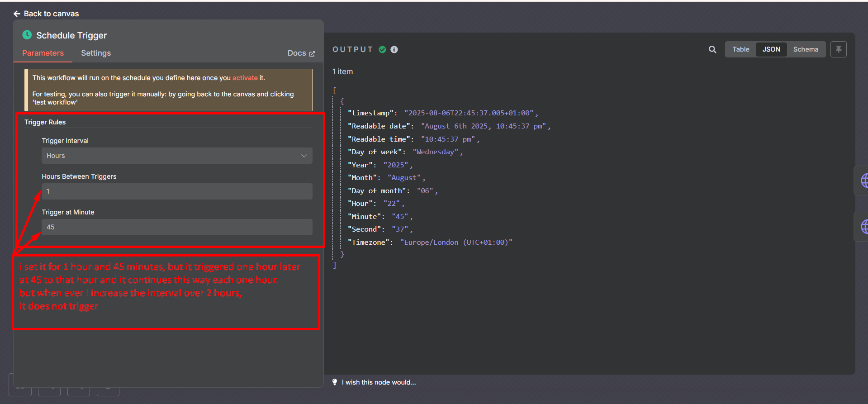Click the Back to canvas arrow

click(17, 14)
